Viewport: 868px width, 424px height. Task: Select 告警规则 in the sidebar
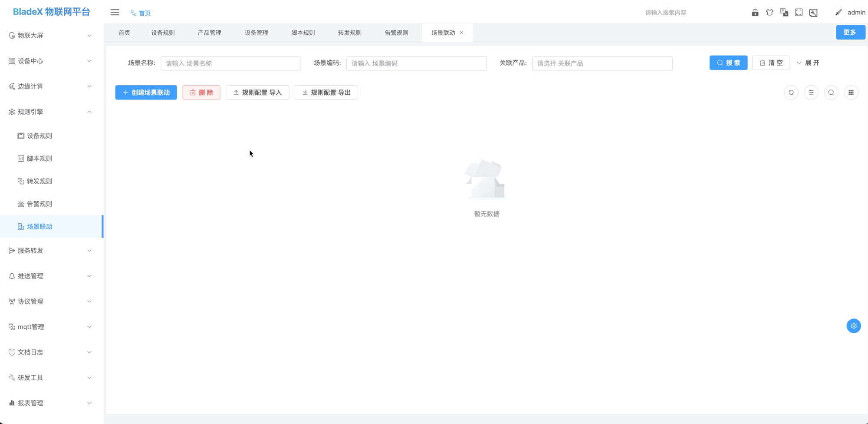coord(39,204)
